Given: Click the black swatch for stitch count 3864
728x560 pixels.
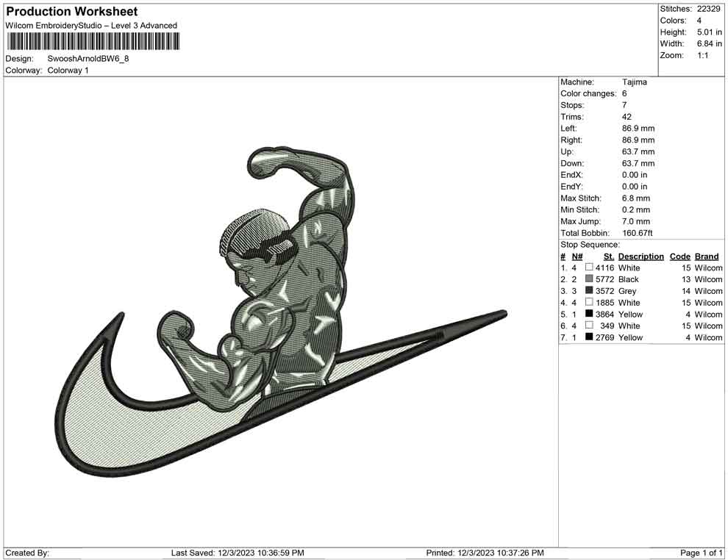Looking at the screenshot, I should point(589,314).
